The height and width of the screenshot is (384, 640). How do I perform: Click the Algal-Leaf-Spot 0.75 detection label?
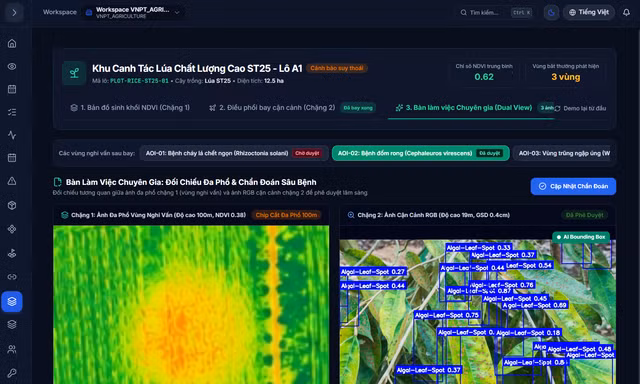(x=447, y=315)
